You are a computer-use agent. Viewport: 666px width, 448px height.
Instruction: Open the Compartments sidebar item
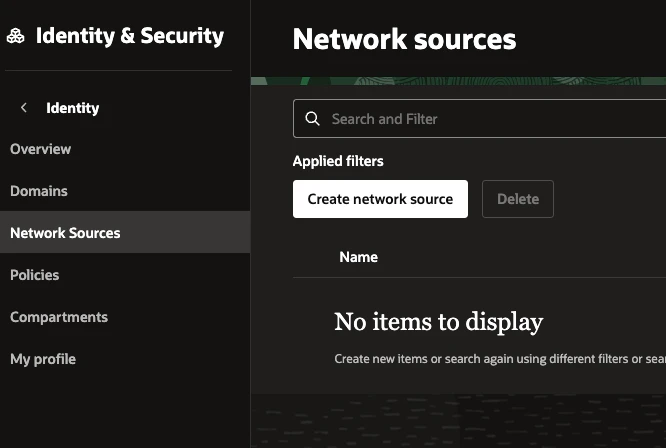pyautogui.click(x=59, y=317)
